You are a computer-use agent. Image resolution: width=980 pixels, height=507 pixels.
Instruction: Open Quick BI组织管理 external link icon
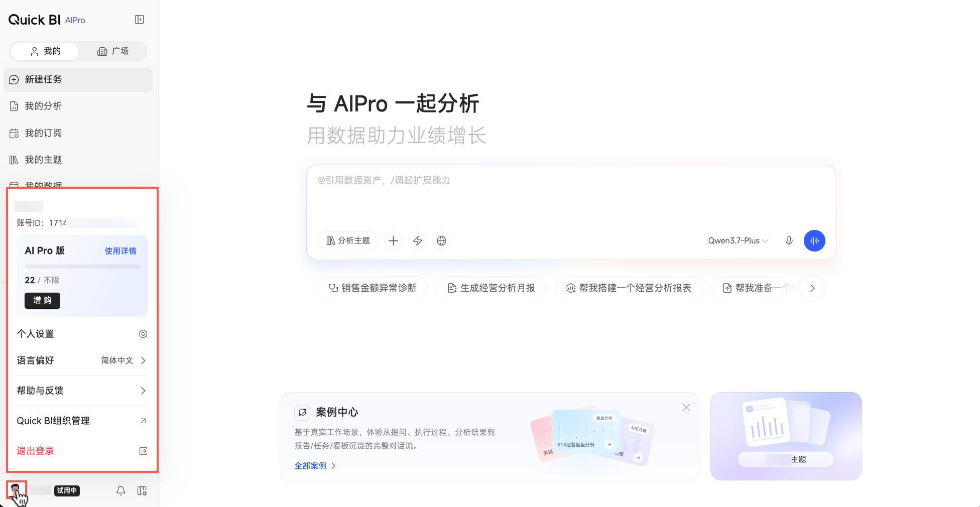pos(143,421)
